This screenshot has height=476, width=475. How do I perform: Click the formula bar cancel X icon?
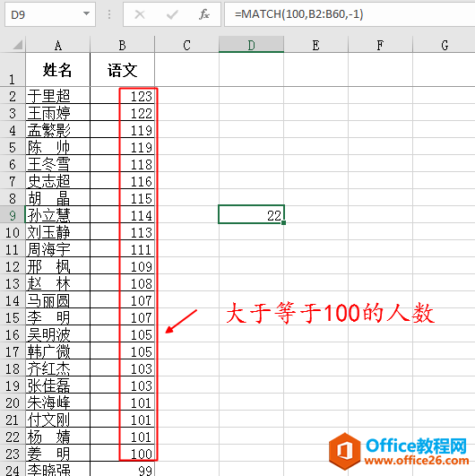point(140,14)
